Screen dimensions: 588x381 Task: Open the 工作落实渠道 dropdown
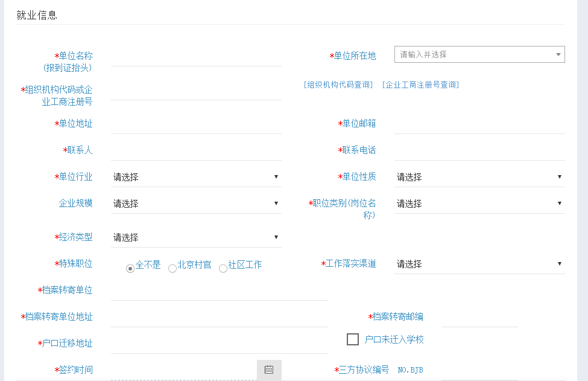(x=479, y=264)
